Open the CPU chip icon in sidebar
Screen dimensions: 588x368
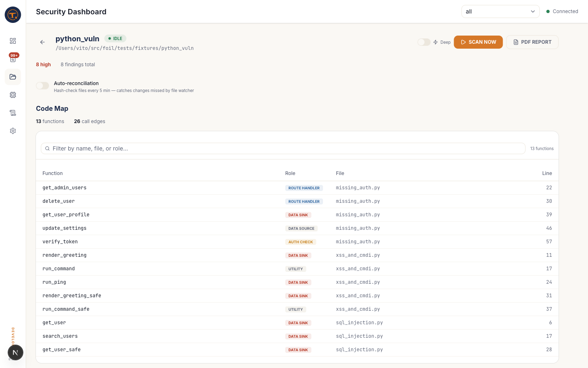tap(13, 95)
